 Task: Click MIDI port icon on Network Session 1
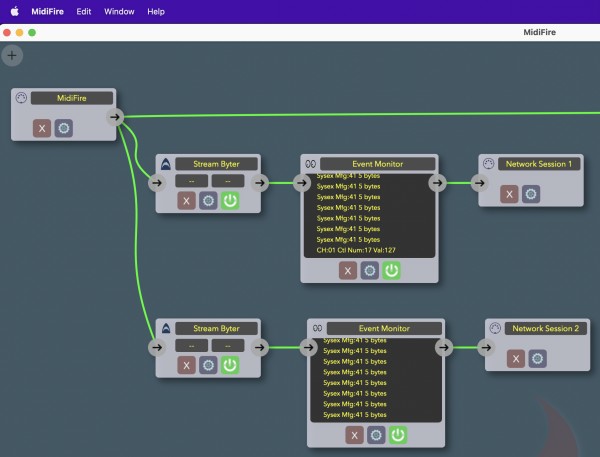[488, 164]
